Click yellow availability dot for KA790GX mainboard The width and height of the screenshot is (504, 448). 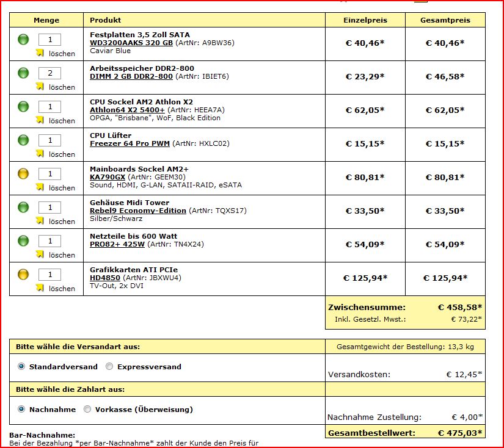(x=23, y=174)
